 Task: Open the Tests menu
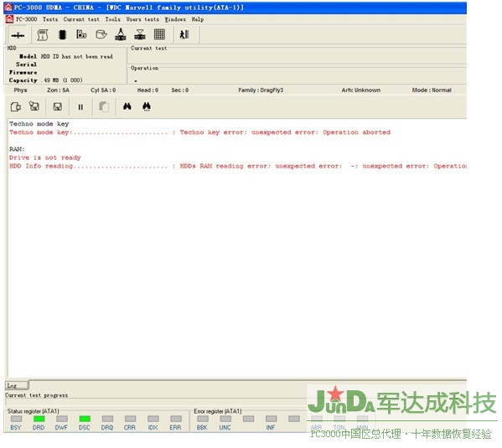pyautogui.click(x=50, y=19)
